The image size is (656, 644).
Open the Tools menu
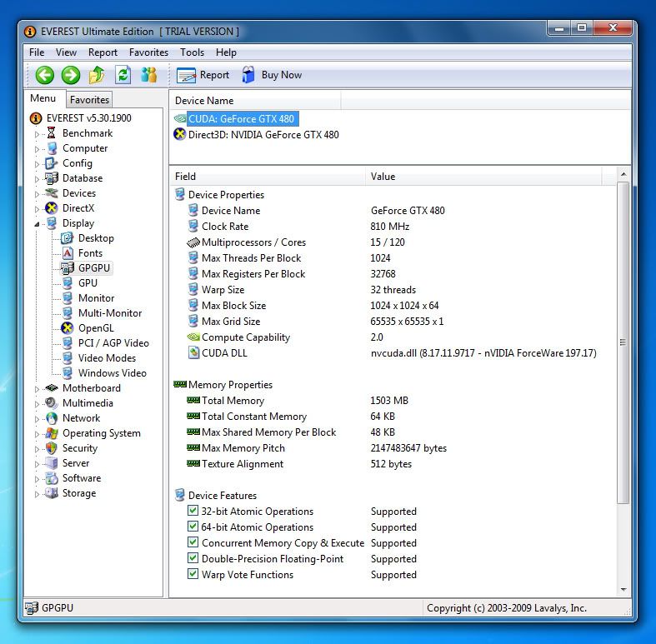192,52
